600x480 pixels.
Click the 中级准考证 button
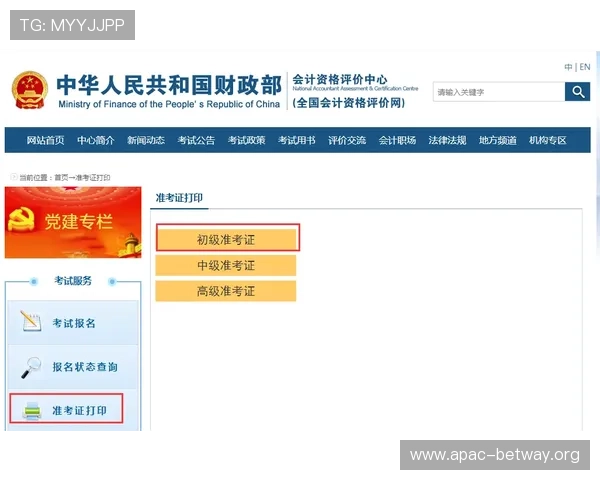(x=226, y=265)
